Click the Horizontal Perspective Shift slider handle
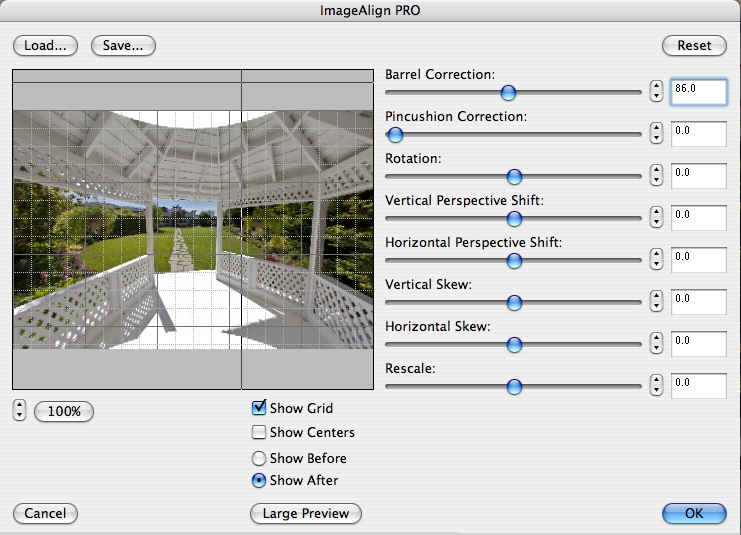741x535 pixels. coord(514,261)
